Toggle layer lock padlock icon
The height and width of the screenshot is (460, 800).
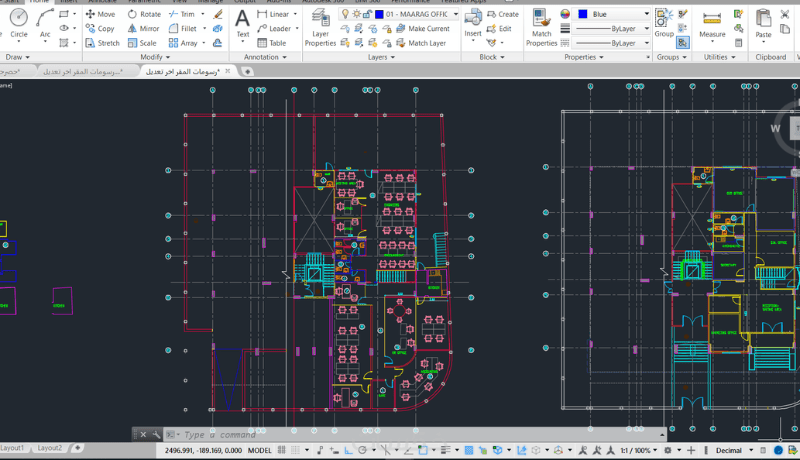[367, 14]
